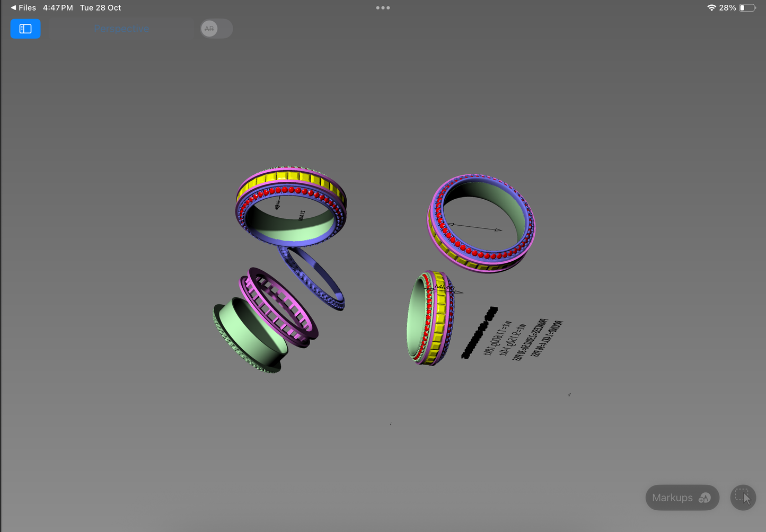This screenshot has width=766, height=532.
Task: Select the rectangular marquee selection tool
Action: tap(743, 498)
